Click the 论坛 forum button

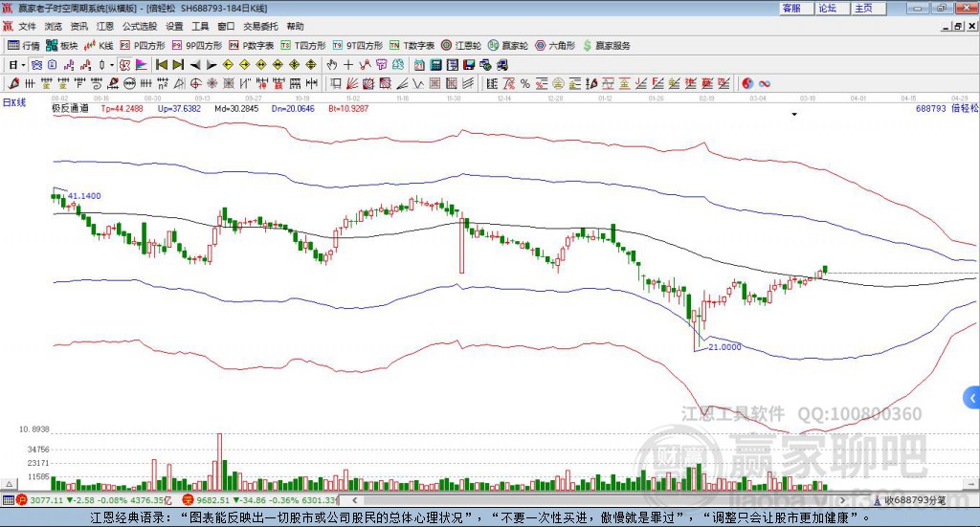(x=834, y=8)
